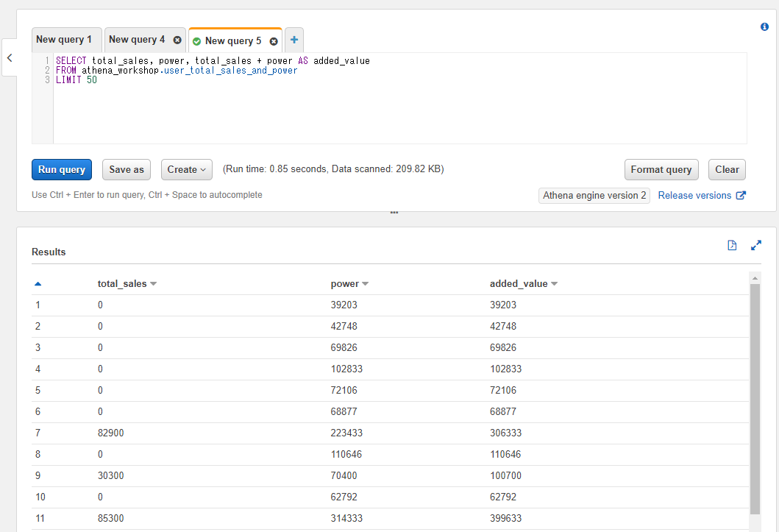Open the added_value column menu

point(554,283)
